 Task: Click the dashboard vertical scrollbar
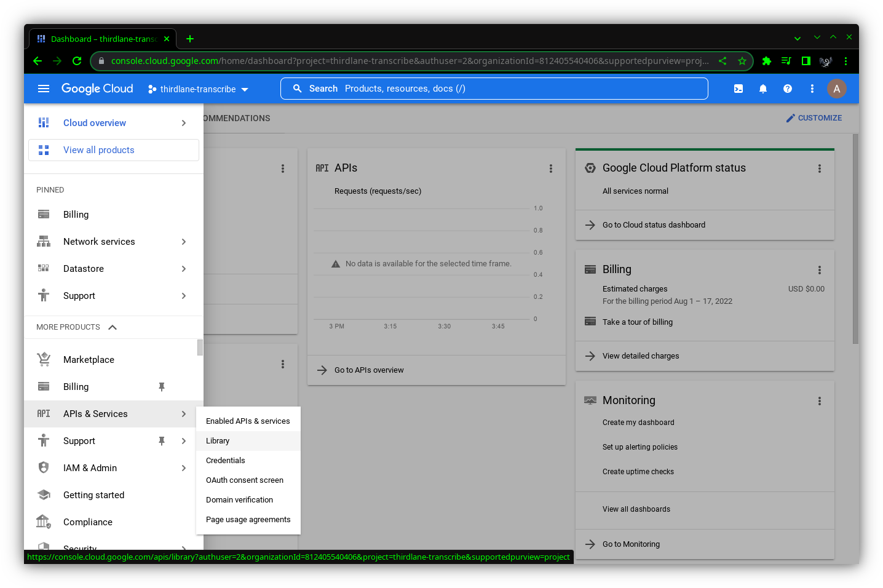(855, 239)
